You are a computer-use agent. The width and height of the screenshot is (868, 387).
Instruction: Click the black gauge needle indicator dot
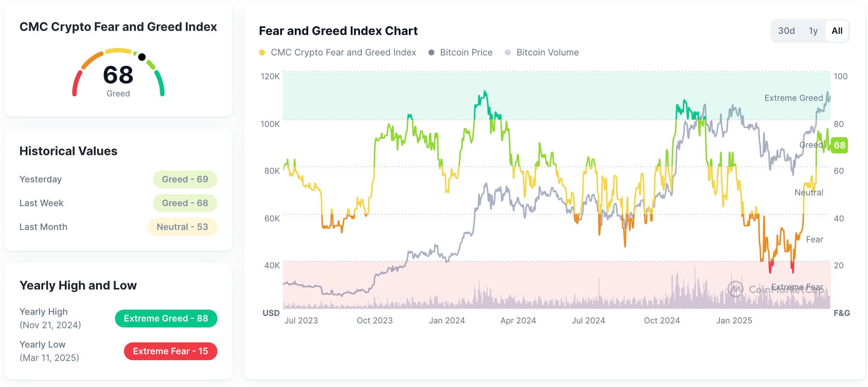[x=142, y=57]
